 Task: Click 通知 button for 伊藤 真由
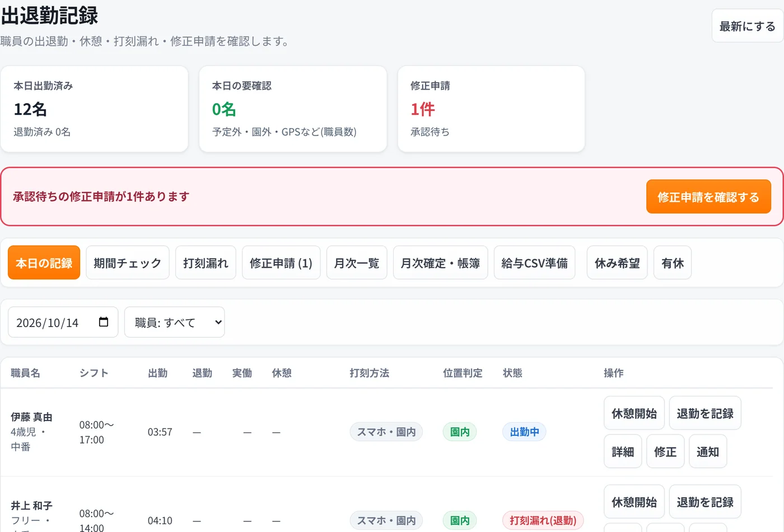[x=708, y=451]
